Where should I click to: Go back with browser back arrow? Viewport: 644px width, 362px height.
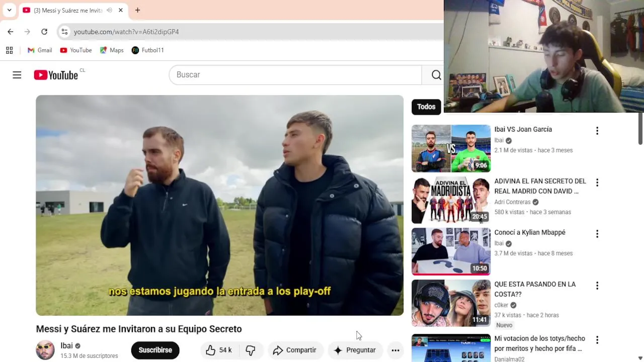tap(11, 32)
